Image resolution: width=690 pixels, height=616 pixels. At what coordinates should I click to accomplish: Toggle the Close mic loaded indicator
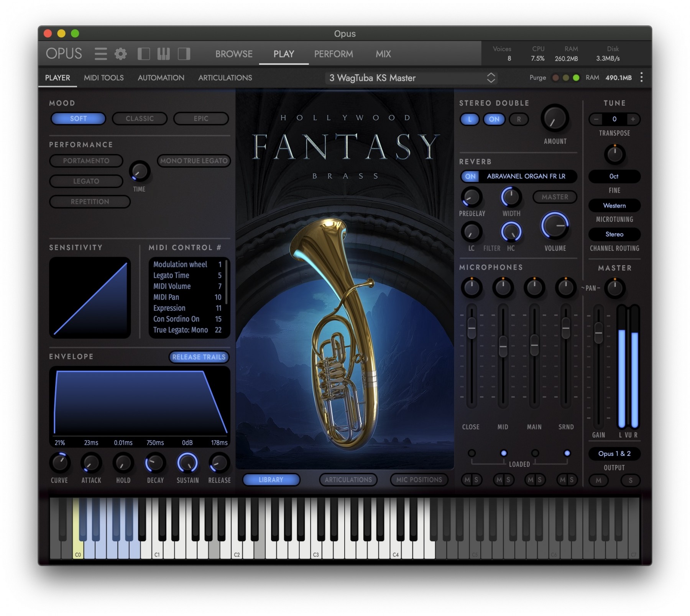[x=472, y=453]
